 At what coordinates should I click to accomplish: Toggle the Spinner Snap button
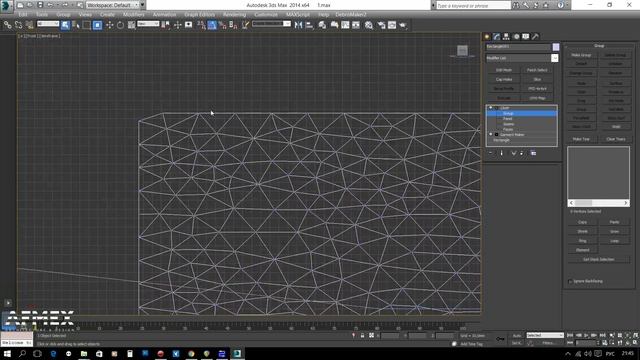click(x=233, y=25)
